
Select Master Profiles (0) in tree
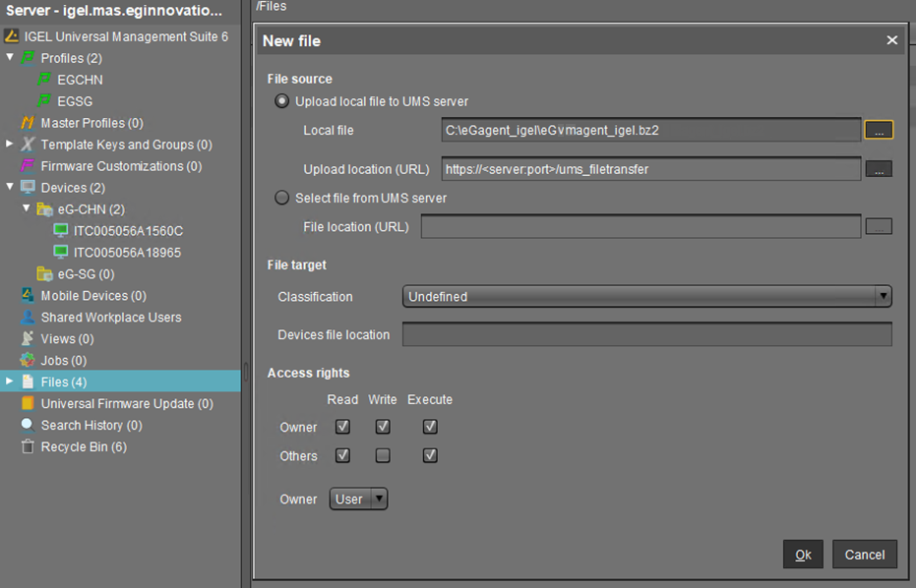[92, 123]
